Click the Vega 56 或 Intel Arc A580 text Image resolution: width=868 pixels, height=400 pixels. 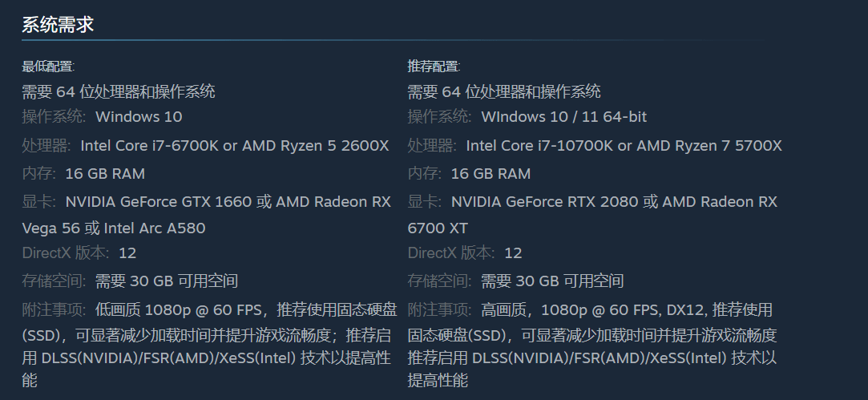point(114,228)
